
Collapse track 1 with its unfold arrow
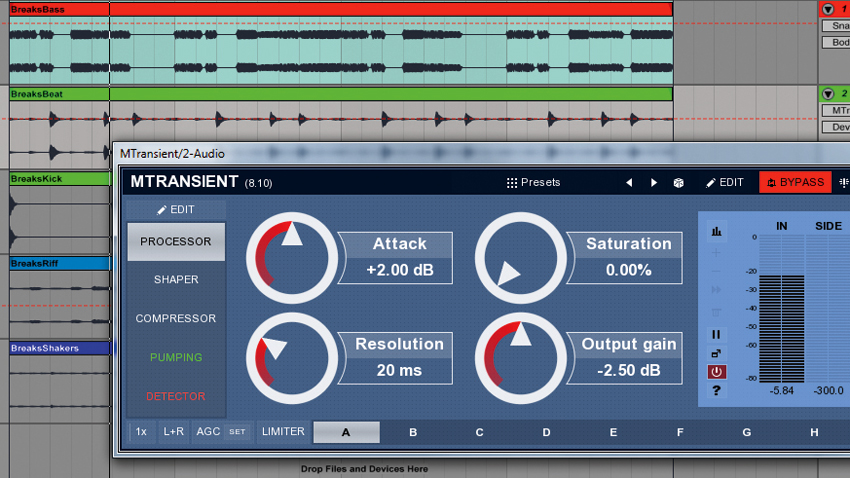click(x=828, y=9)
